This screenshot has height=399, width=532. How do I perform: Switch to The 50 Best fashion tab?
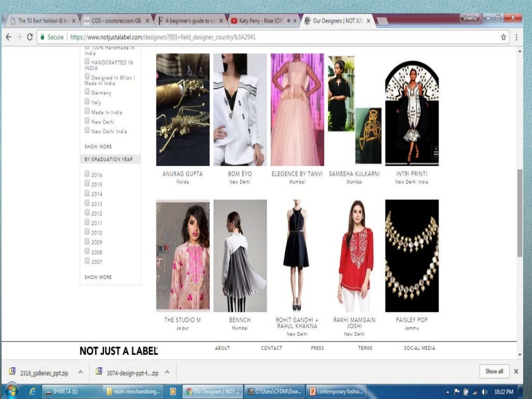pos(43,21)
